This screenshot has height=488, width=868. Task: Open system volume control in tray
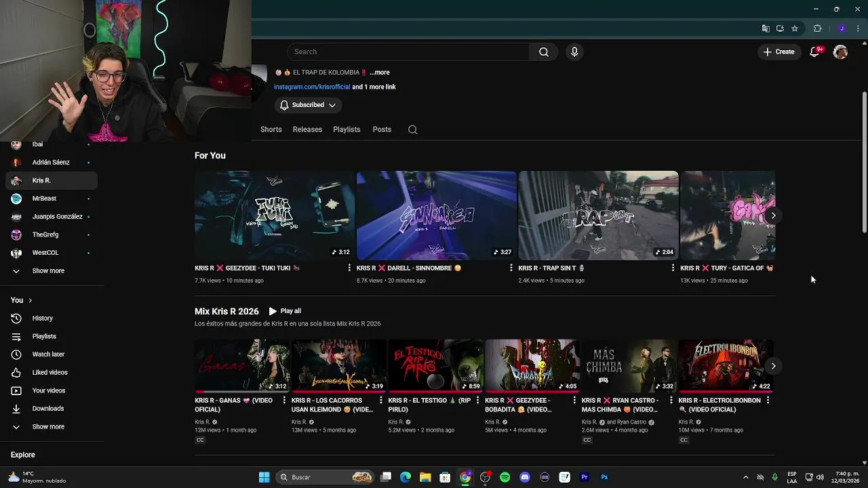click(x=820, y=477)
